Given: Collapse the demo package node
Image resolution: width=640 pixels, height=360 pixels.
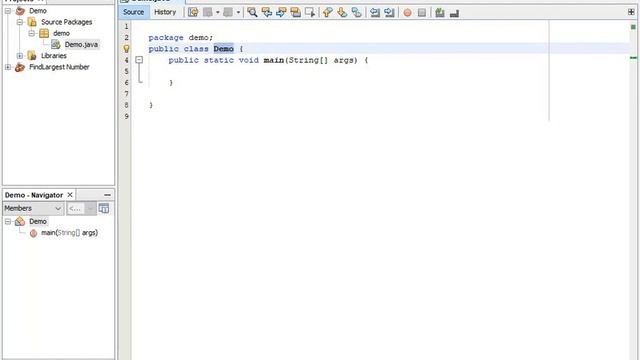Looking at the screenshot, I should [x=31, y=33].
